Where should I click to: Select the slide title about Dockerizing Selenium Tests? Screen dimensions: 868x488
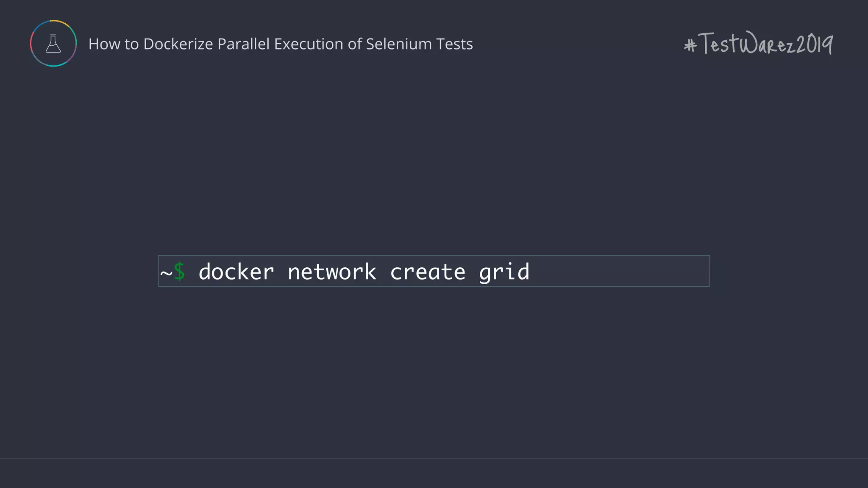pos(281,44)
